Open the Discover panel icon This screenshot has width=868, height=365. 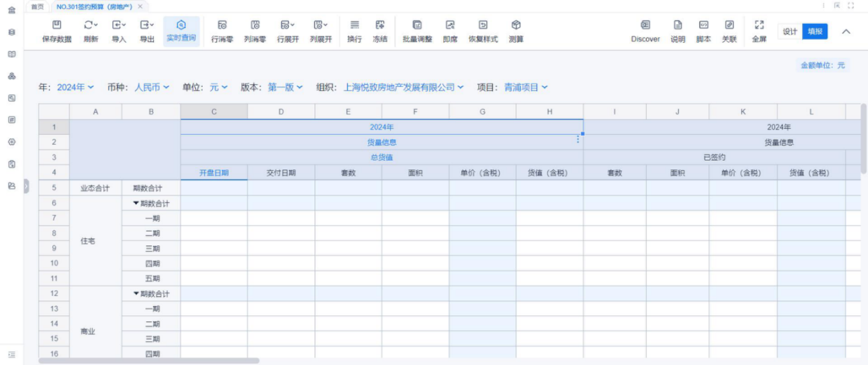(x=645, y=25)
